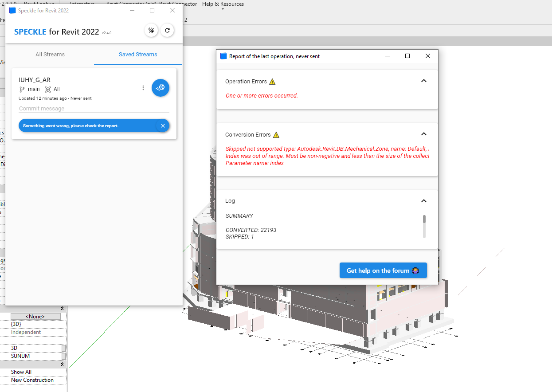The image size is (552, 392).
Task: Click the Conversion Errors warning icon
Action: 276,135
